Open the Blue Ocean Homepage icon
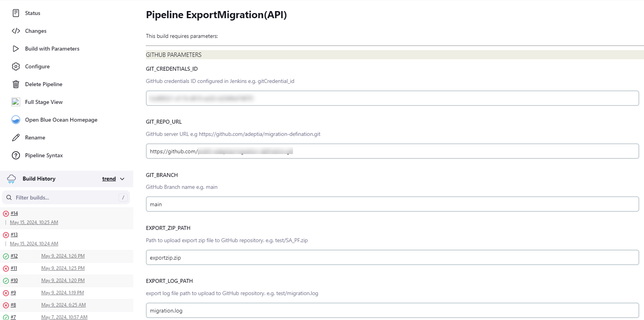Viewport: 644px width, 320px height. pos(16,120)
